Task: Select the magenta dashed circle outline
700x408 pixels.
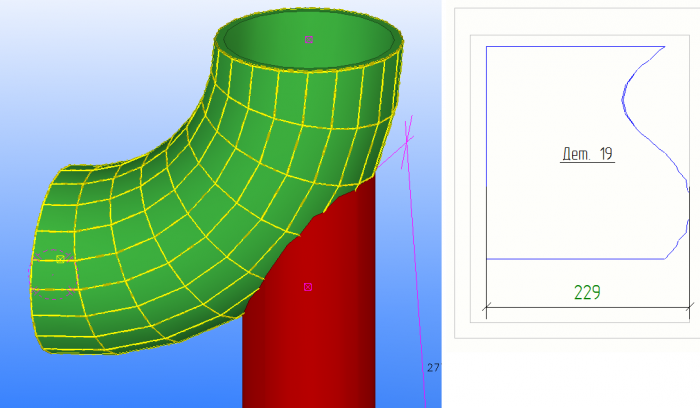Action: (53, 274)
